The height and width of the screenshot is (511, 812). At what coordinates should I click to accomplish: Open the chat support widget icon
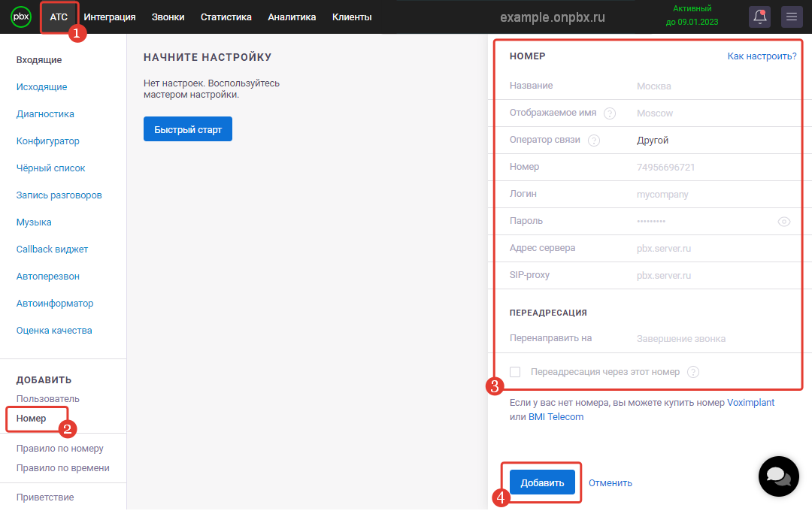pyautogui.click(x=778, y=476)
